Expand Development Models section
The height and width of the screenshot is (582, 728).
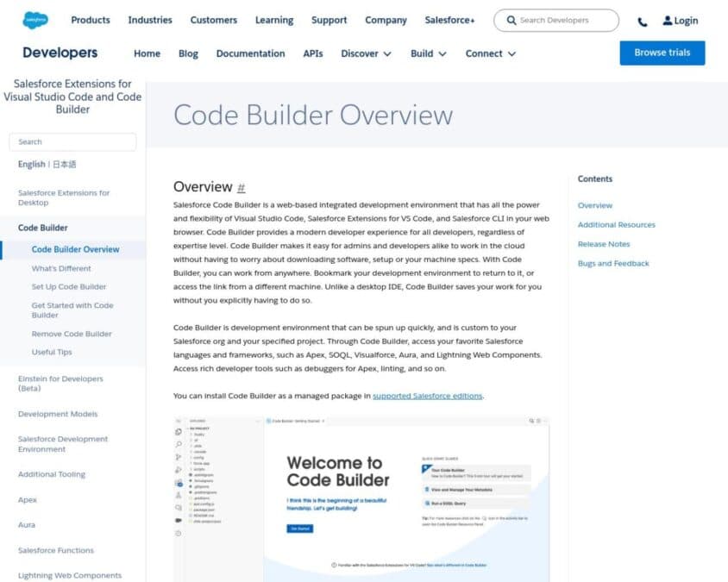(x=58, y=414)
